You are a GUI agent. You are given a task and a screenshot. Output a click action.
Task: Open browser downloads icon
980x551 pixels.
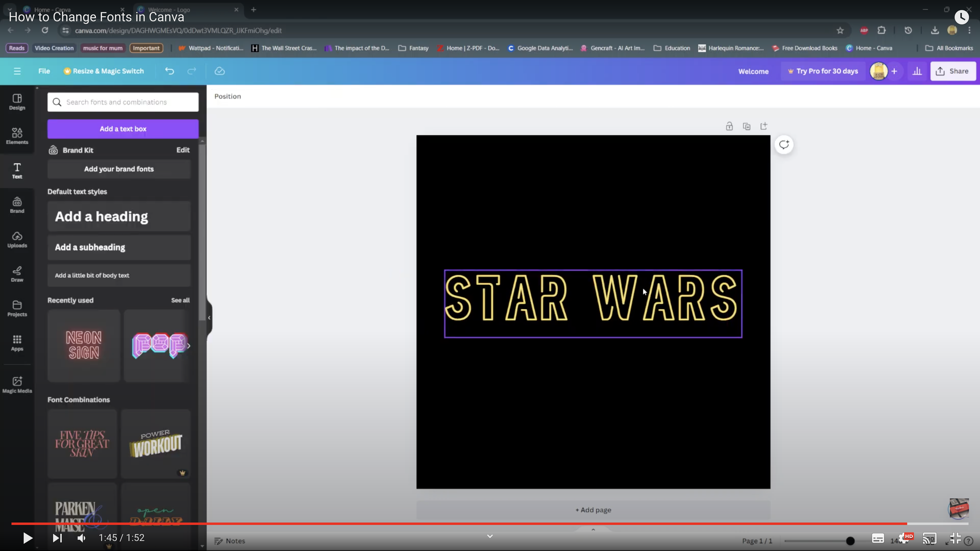[x=935, y=30]
